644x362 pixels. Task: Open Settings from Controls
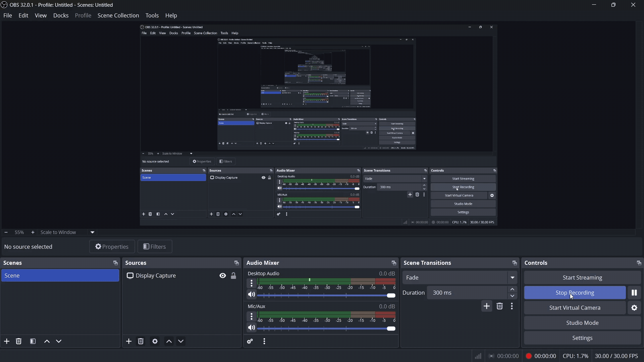pyautogui.click(x=583, y=338)
